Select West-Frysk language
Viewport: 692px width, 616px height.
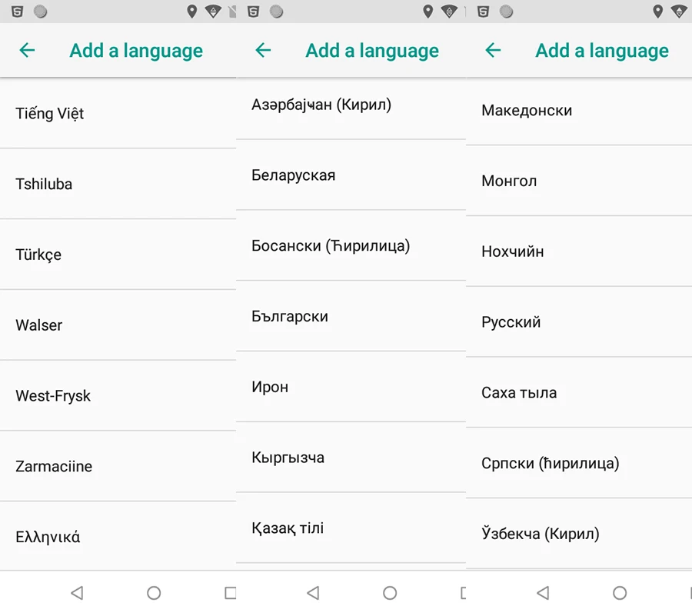click(118, 396)
